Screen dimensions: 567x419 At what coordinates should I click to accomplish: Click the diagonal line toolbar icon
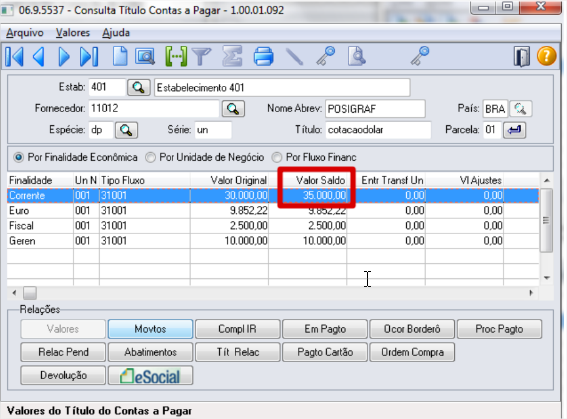tap(294, 57)
